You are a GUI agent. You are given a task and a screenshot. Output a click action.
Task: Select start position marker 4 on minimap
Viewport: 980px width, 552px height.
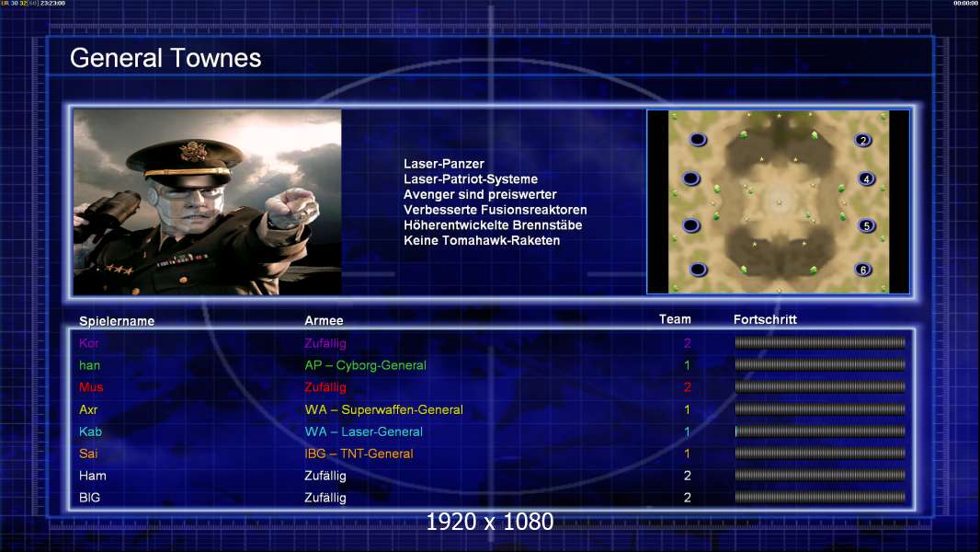866,178
